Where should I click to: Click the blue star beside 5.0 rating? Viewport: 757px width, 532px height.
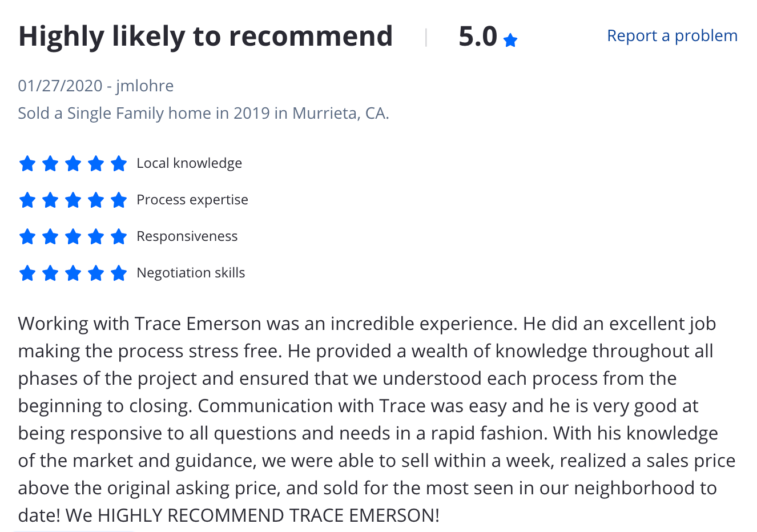pos(510,40)
